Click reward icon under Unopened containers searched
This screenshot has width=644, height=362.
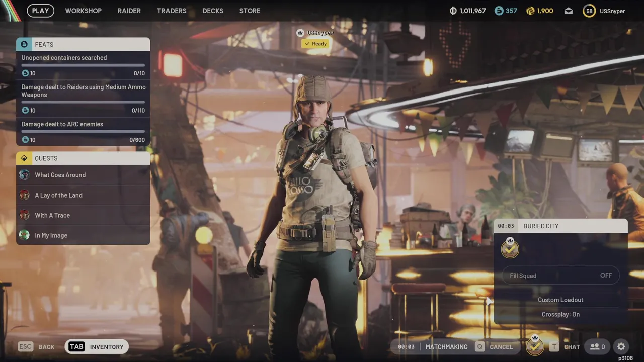click(x=25, y=73)
